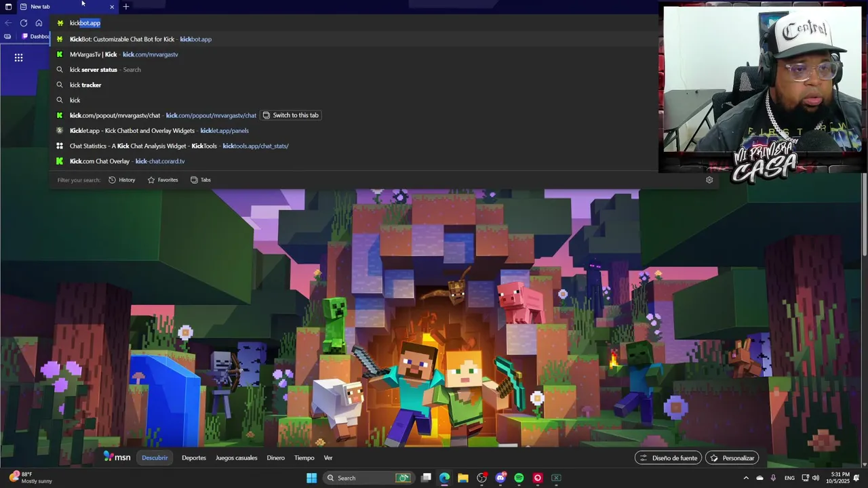Viewport: 868px width, 488px height.
Task: Open the weather widget showing 88°F
Action: coord(31,478)
